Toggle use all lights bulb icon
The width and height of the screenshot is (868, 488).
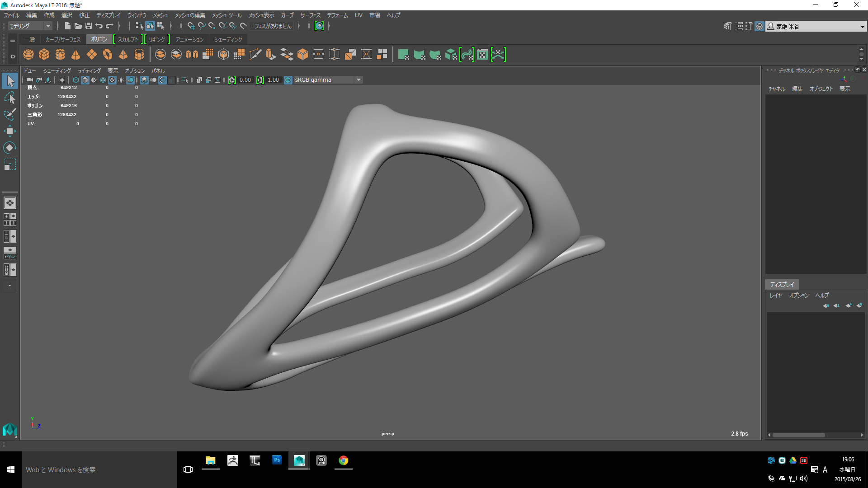[x=121, y=80]
